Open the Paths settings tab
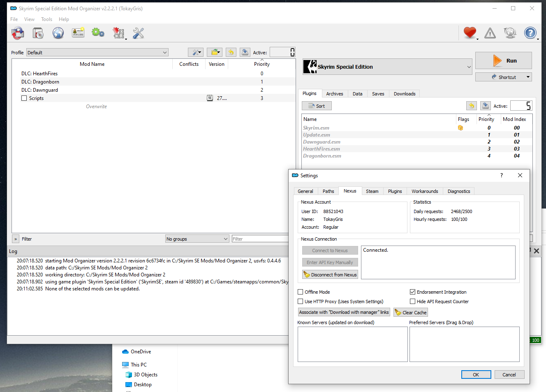This screenshot has width=546, height=392. (x=328, y=191)
